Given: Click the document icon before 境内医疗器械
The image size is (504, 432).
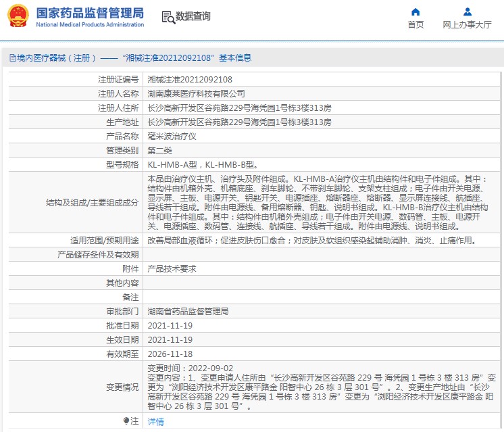Looking at the screenshot, I should click(13, 58).
